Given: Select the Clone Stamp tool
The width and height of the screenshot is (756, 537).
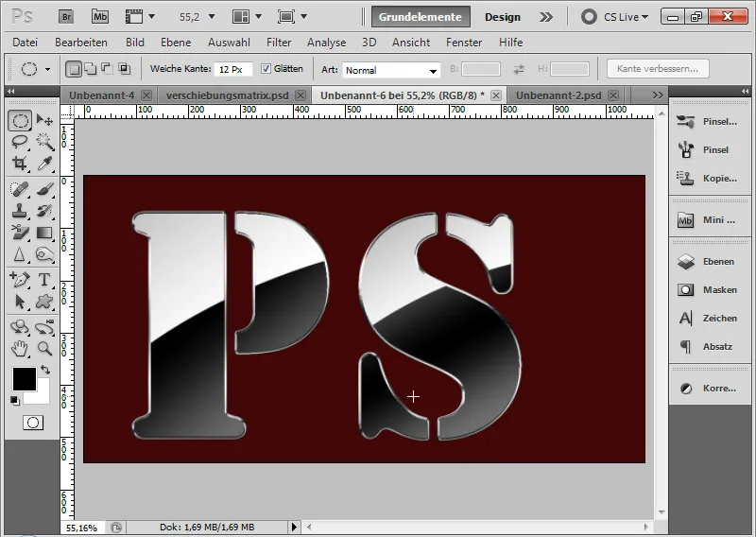Looking at the screenshot, I should click(x=20, y=211).
